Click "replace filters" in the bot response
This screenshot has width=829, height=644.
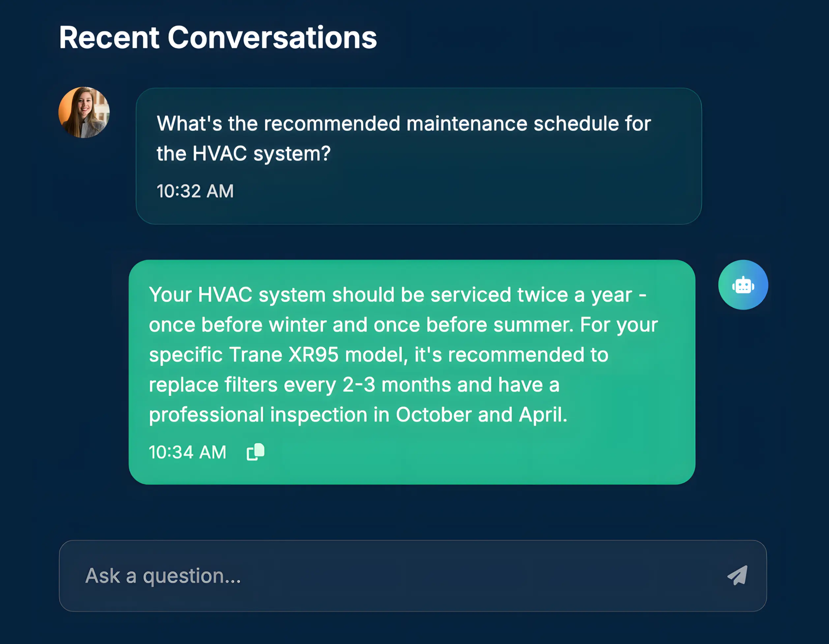(x=213, y=385)
